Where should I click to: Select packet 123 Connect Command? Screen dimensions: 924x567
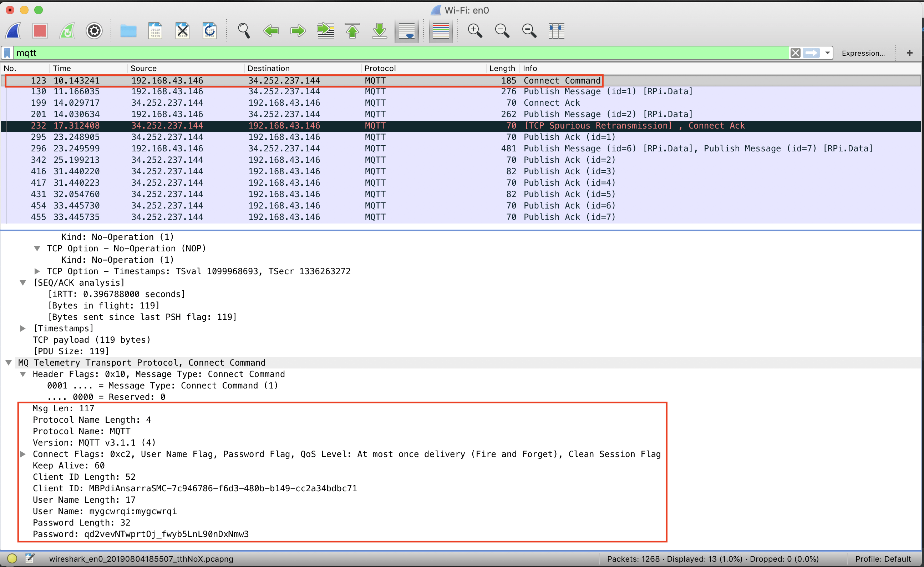[461, 81]
